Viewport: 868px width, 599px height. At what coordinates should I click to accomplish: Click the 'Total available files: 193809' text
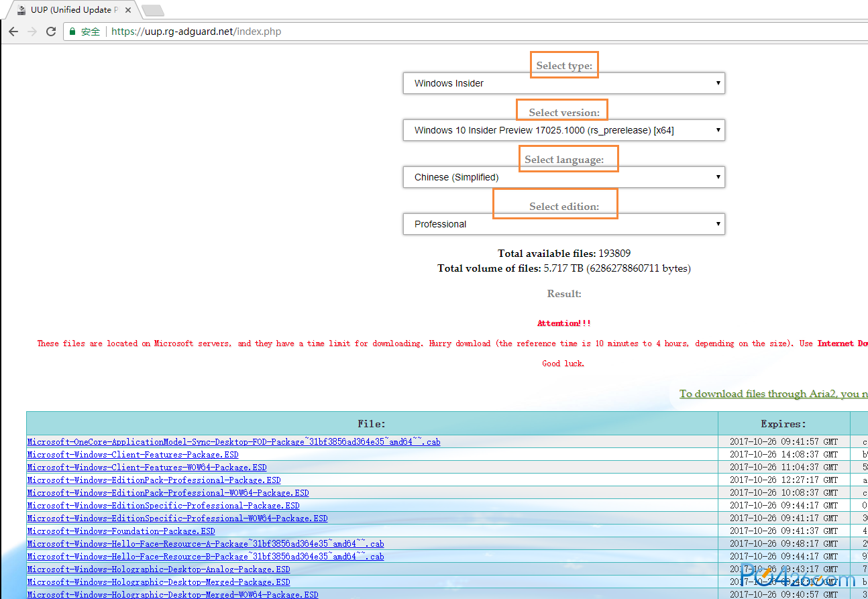(x=564, y=254)
